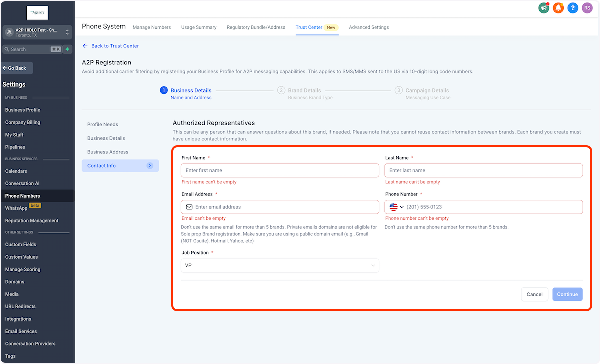
Task: Click the Continue button
Action: pos(567,294)
